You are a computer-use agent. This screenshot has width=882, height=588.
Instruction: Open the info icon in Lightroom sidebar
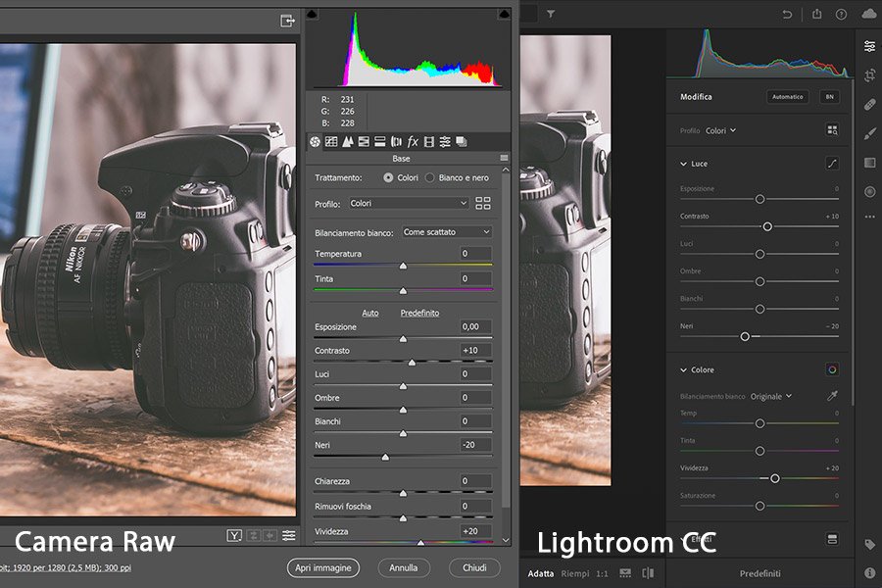coord(869,572)
